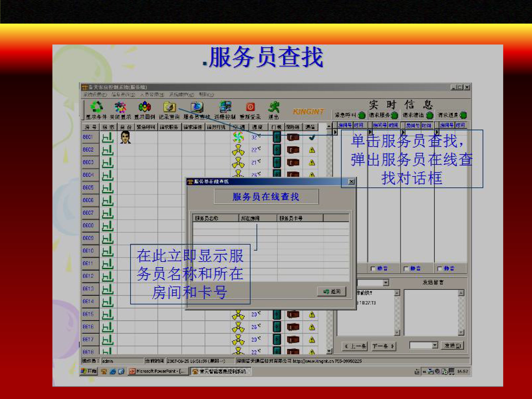The height and width of the screenshot is (399, 532).
Task: Click the blue checkmark in row 8601
Action: click(312, 138)
